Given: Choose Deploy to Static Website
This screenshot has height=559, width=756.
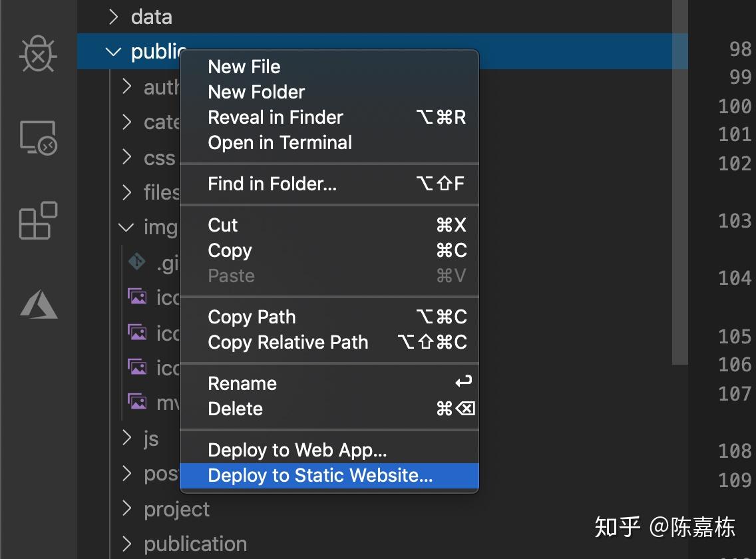Looking at the screenshot, I should tap(320, 476).
